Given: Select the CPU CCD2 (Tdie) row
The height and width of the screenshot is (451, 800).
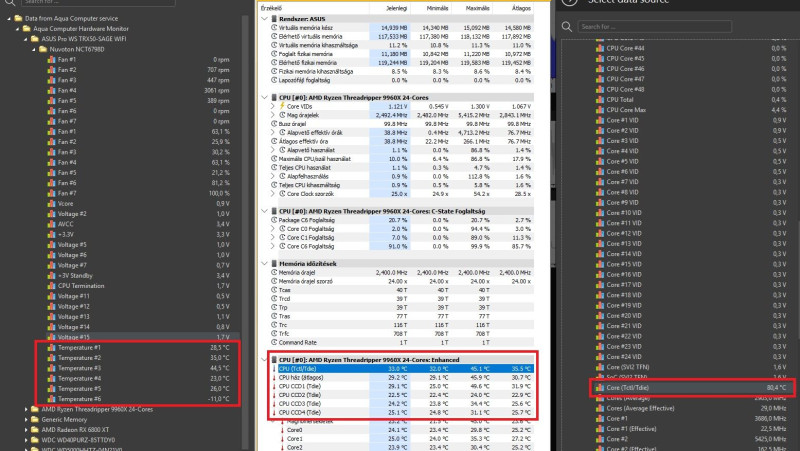Looking at the screenshot, I should pyautogui.click(x=402, y=395).
